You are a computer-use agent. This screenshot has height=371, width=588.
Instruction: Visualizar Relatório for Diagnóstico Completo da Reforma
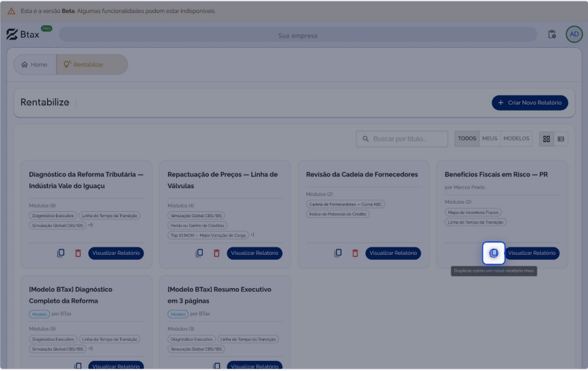[116, 366]
